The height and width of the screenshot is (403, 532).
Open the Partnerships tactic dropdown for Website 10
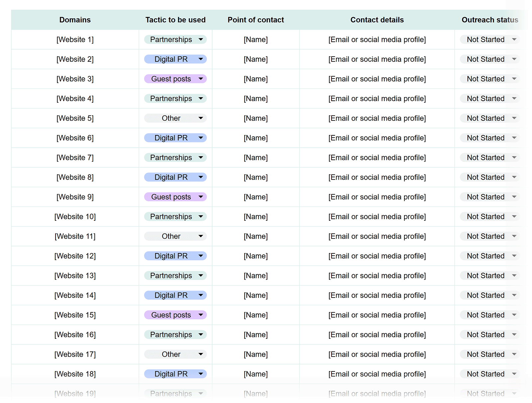(x=175, y=216)
